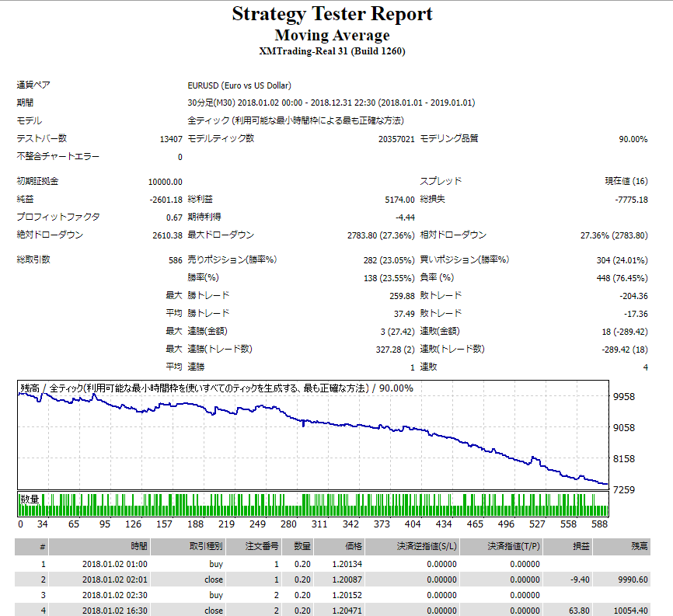
Task: Click largest losing trade value -204.36
Action: tap(633, 296)
